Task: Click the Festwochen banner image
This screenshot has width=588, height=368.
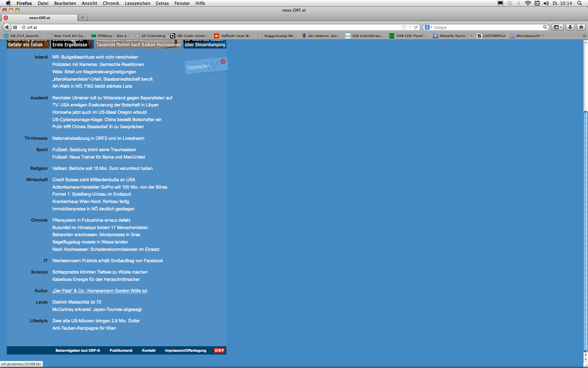Action: (206, 66)
